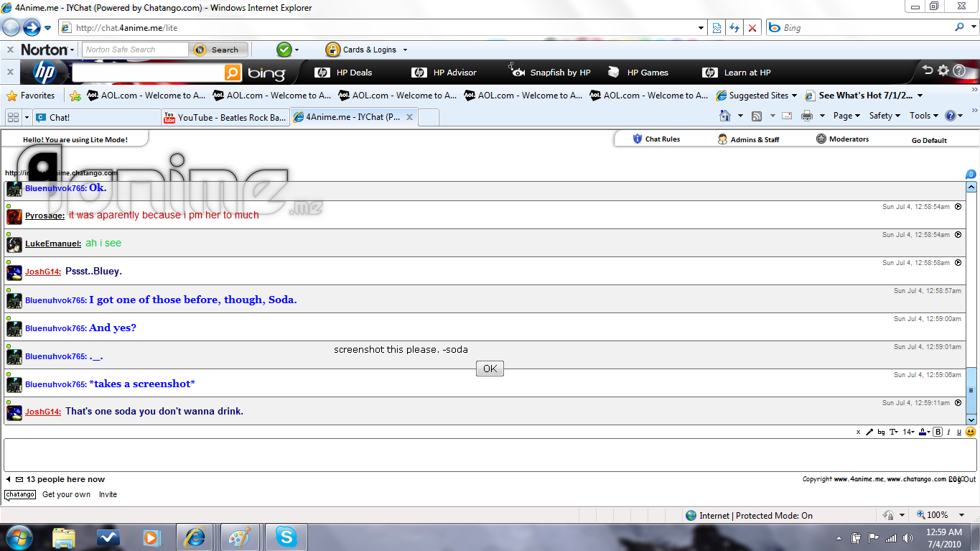The image size is (980, 551).
Task: Open the Suggested Sites dropdown
Action: point(757,96)
